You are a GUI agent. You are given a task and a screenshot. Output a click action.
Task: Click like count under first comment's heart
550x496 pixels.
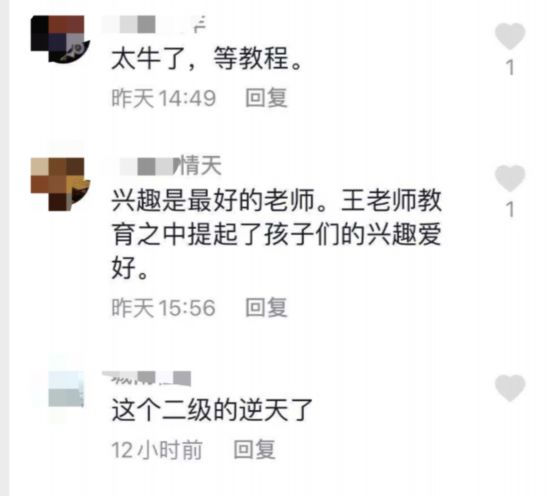511,67
